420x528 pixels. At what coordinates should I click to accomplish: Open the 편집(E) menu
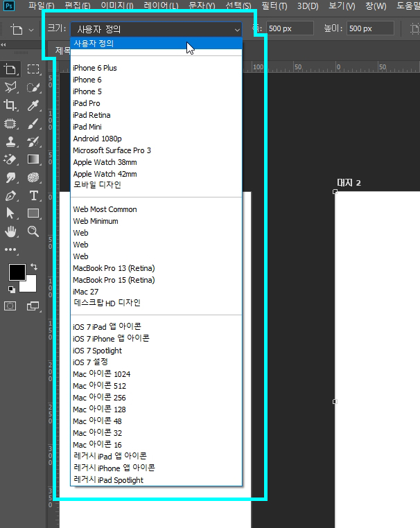point(78,6)
